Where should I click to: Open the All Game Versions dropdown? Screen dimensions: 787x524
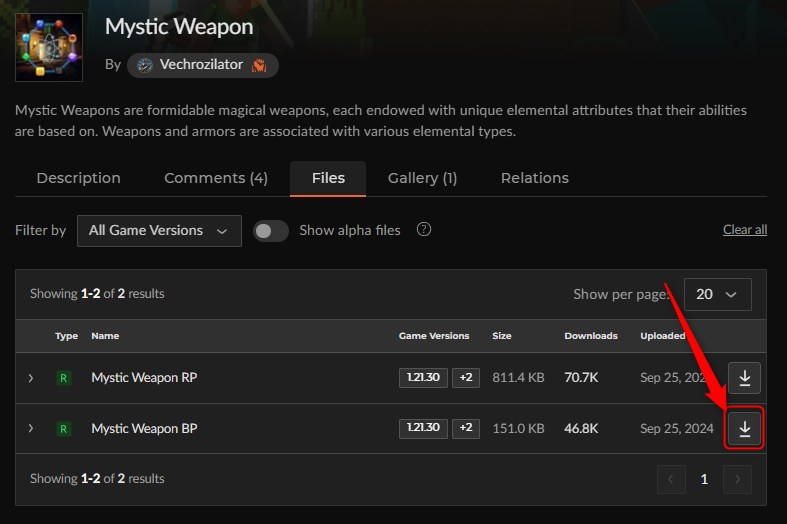tap(159, 231)
